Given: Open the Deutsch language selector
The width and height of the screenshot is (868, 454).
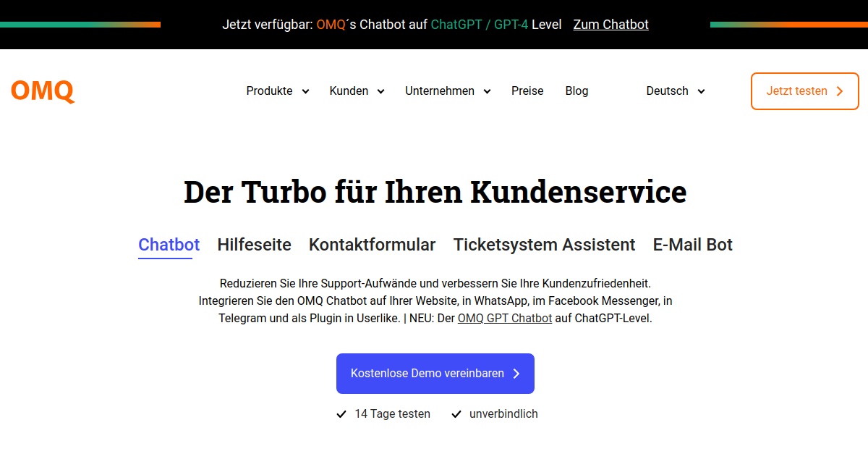Looking at the screenshot, I should [x=675, y=91].
